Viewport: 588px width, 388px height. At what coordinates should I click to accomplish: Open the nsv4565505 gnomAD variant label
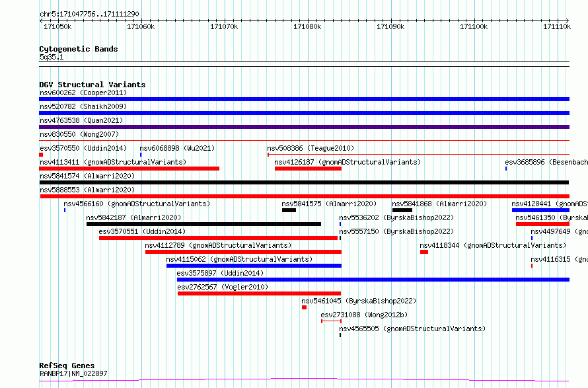pos(412,329)
